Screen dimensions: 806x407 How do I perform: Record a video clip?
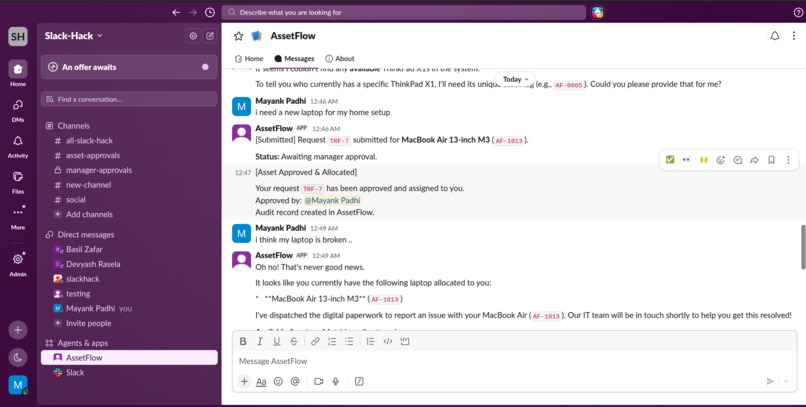pyautogui.click(x=319, y=381)
